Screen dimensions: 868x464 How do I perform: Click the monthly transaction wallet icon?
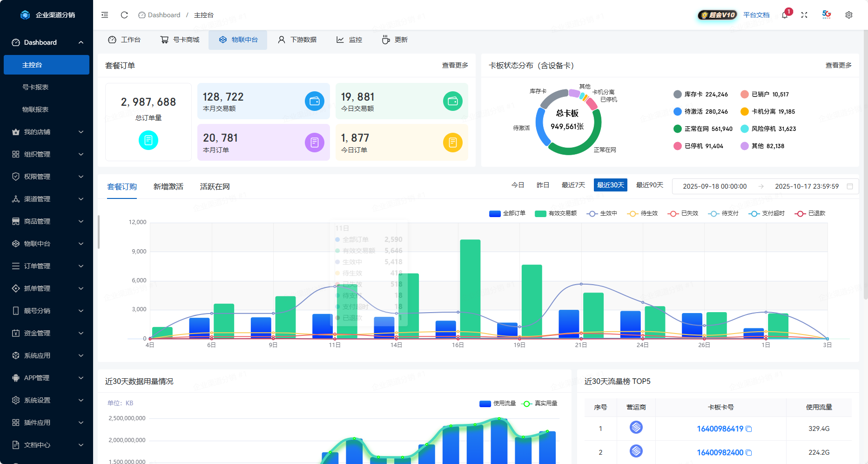(315, 101)
